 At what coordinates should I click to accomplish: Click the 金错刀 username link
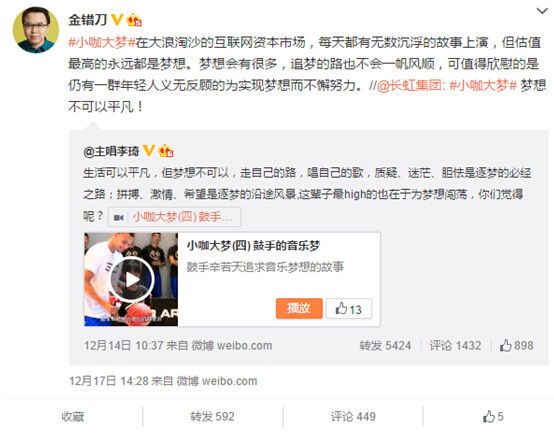pyautogui.click(x=88, y=20)
